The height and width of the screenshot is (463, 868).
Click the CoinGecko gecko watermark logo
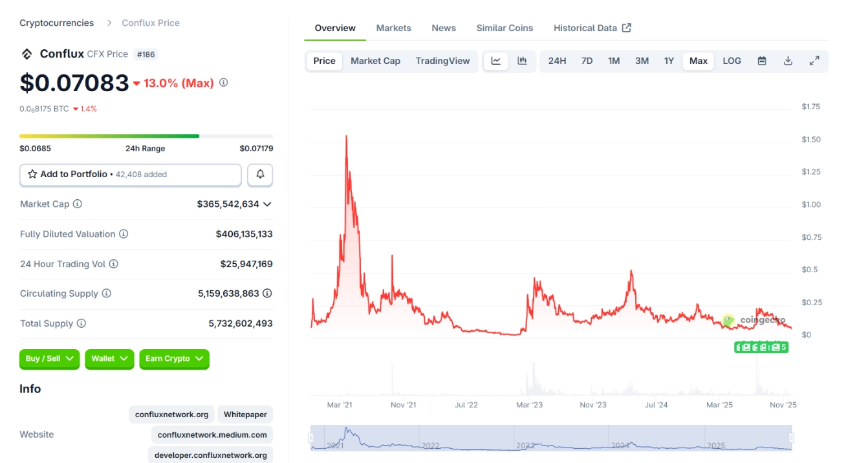click(x=730, y=320)
